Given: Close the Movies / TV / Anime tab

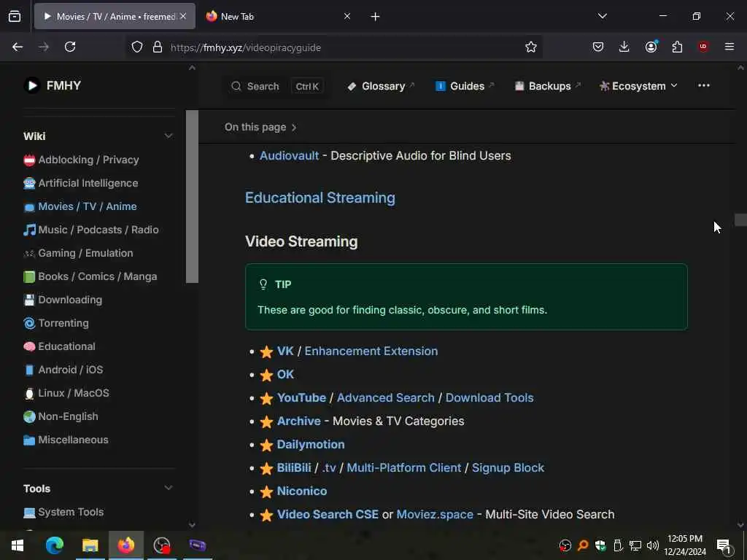Looking at the screenshot, I should pos(183,16).
